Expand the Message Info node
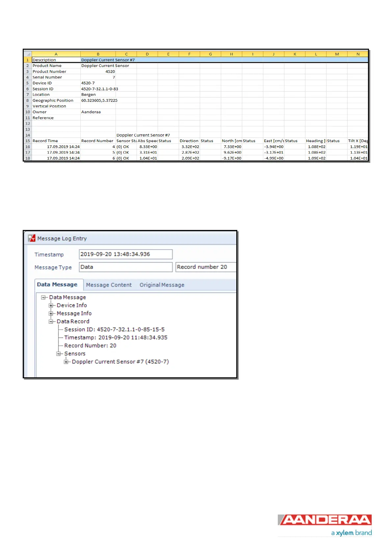This screenshot has height=554, width=392. (x=51, y=314)
